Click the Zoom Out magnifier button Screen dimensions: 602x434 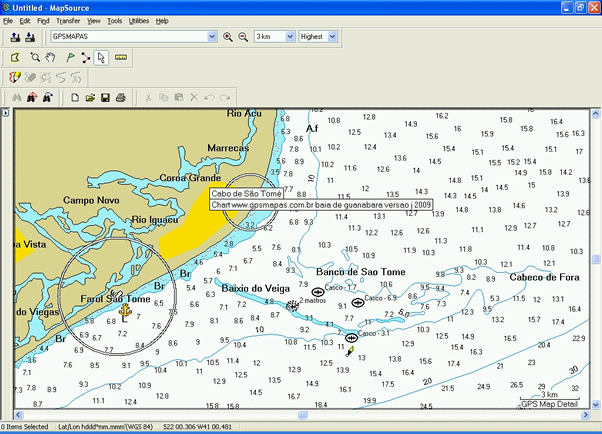242,37
